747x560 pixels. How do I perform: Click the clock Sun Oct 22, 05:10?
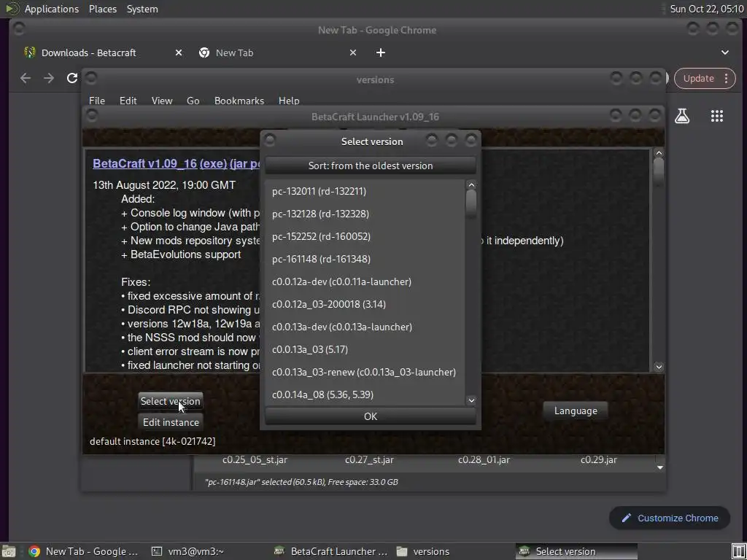pyautogui.click(x=706, y=9)
